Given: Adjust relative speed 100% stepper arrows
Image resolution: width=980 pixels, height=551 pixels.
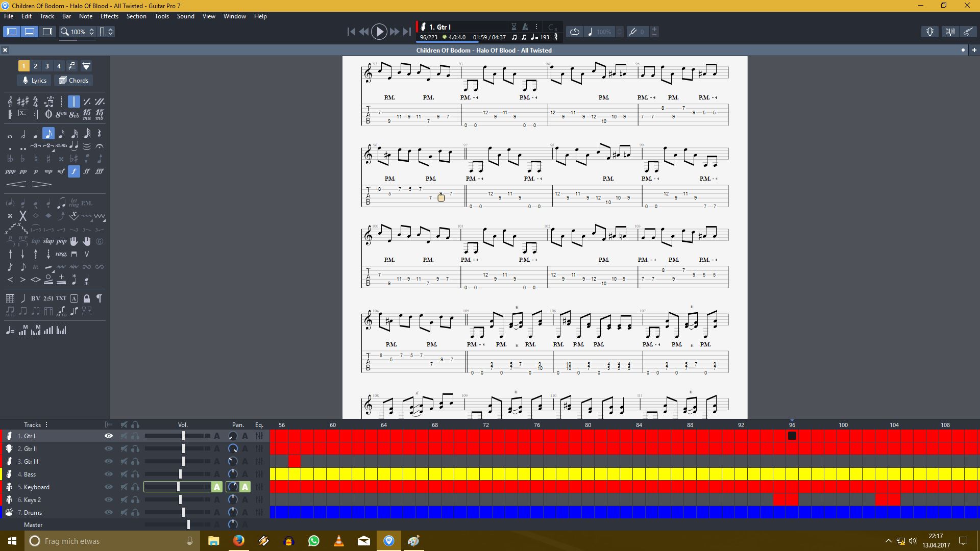Looking at the screenshot, I should [620, 32].
